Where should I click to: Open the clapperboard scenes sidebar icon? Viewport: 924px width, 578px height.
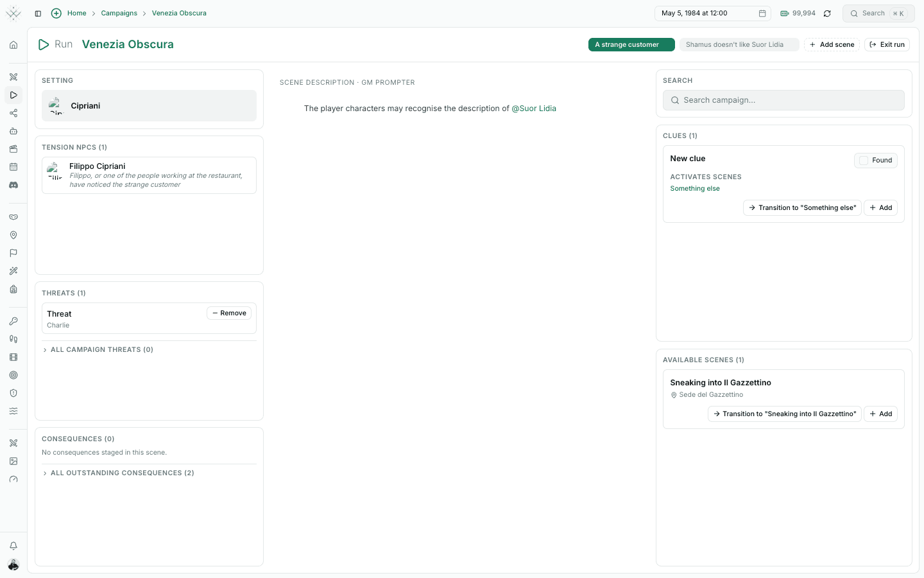13,149
